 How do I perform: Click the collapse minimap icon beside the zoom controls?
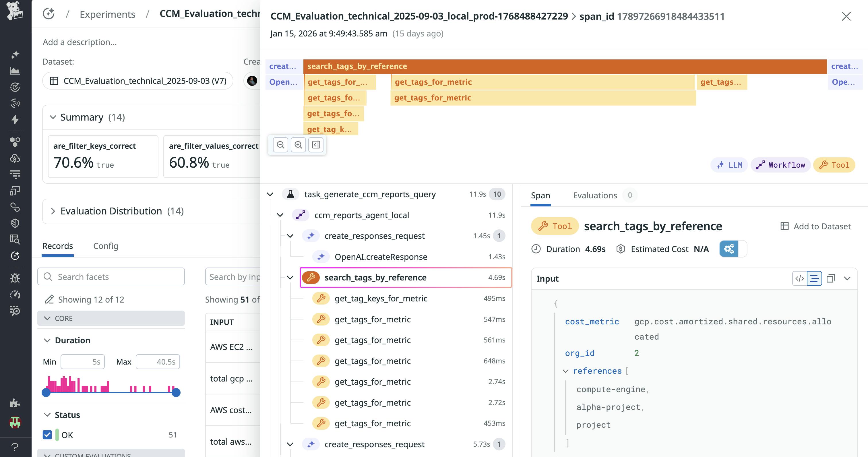point(316,145)
